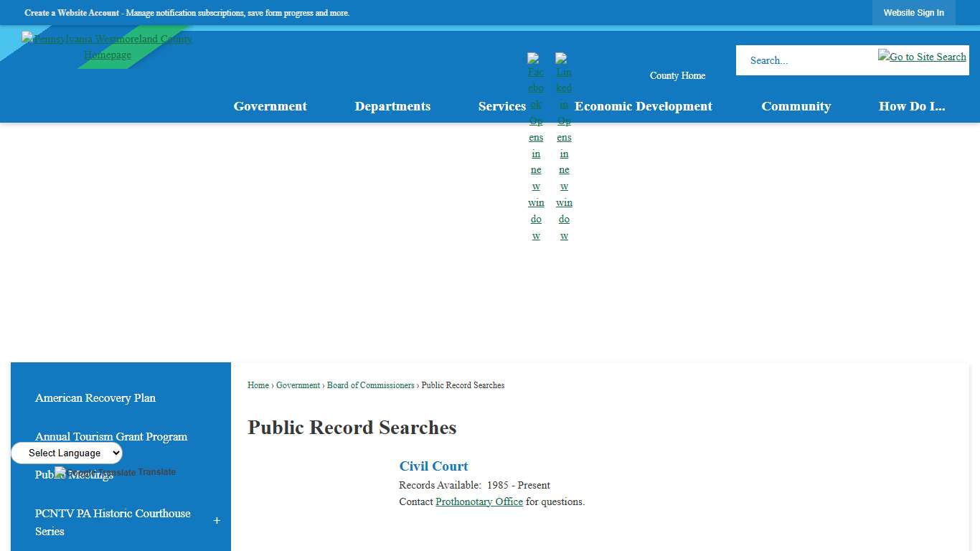Image resolution: width=980 pixels, height=551 pixels.
Task: Click Board of Commissioners in the breadcrumb
Action: pyautogui.click(x=370, y=385)
